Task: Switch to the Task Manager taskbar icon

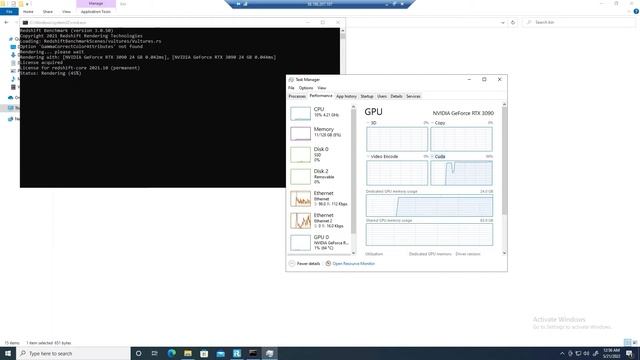Action: (269, 353)
